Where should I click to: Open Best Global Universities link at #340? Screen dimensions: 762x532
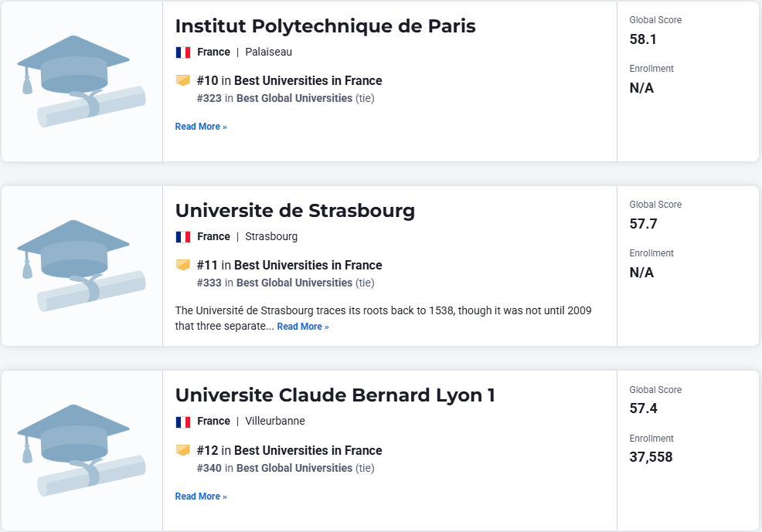click(x=294, y=469)
